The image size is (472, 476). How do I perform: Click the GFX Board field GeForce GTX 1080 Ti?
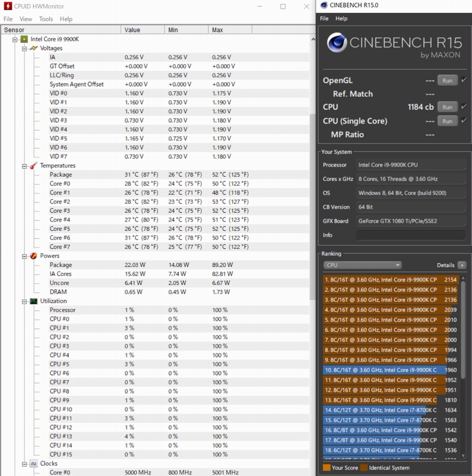tap(411, 221)
